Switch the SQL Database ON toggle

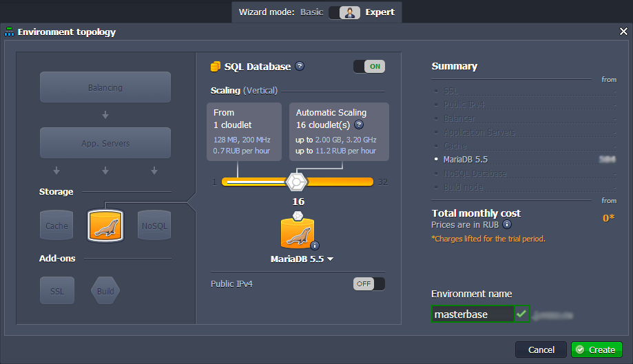pyautogui.click(x=369, y=67)
